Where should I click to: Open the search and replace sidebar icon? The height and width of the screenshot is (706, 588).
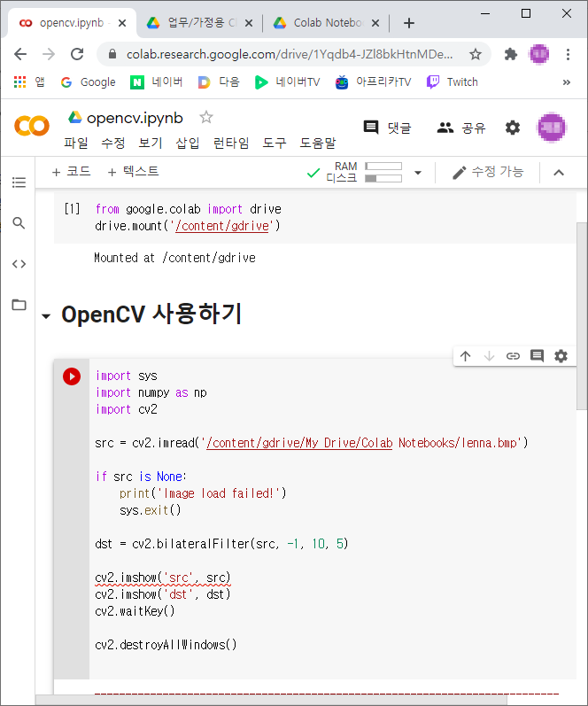point(19,223)
